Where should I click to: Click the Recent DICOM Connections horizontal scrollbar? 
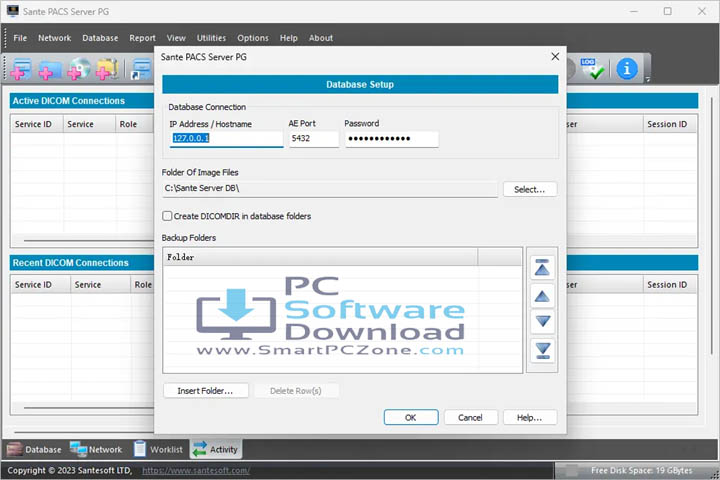pos(88,407)
